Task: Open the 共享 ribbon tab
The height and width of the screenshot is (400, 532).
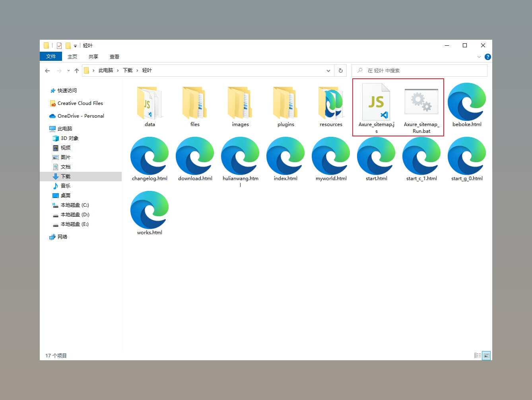Action: (x=93, y=56)
